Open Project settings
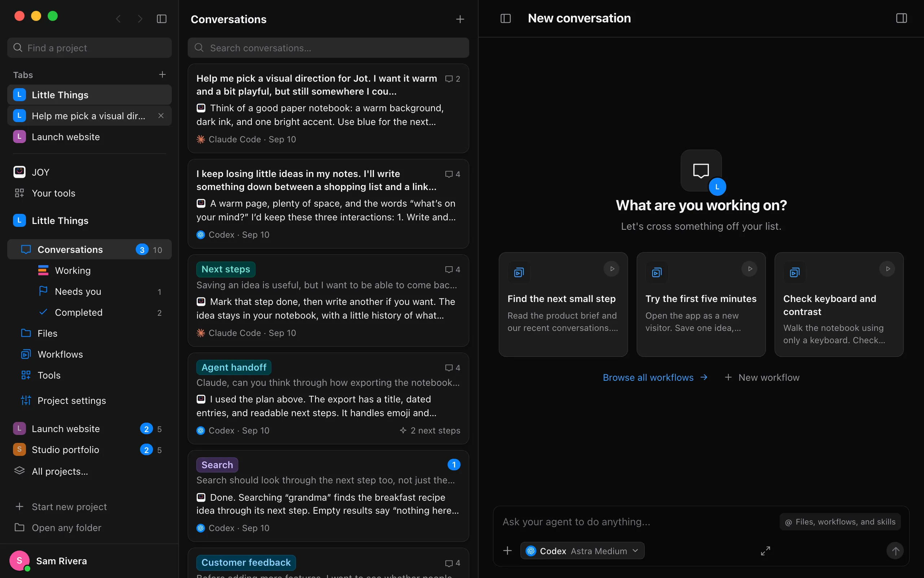The image size is (924, 578). pyautogui.click(x=90, y=400)
